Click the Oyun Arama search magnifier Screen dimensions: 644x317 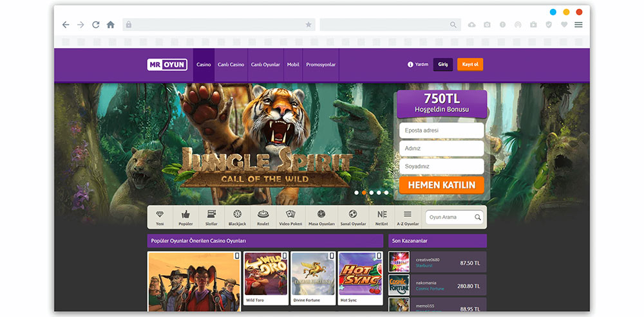478,217
